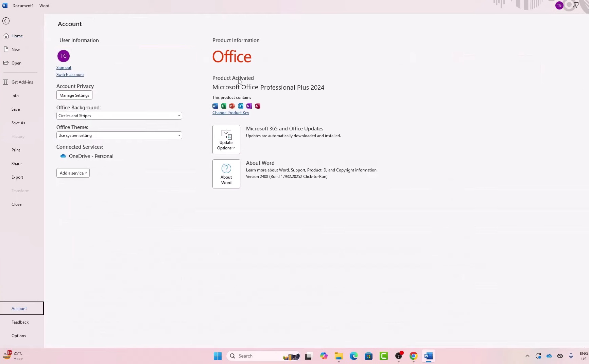Expand the Office Theme dropdown
589x364 pixels.
tap(119, 135)
